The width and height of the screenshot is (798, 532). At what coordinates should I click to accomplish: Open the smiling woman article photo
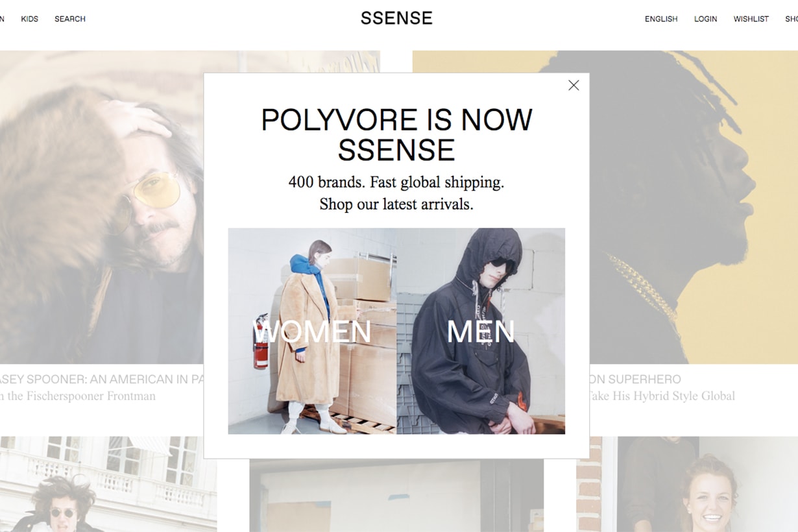pyautogui.click(x=687, y=484)
